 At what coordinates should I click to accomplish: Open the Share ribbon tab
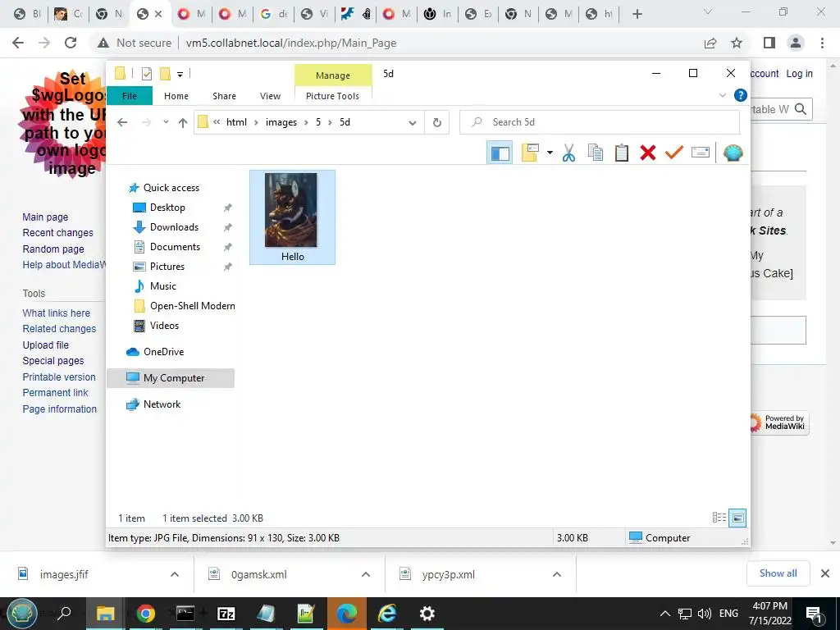pyautogui.click(x=224, y=96)
